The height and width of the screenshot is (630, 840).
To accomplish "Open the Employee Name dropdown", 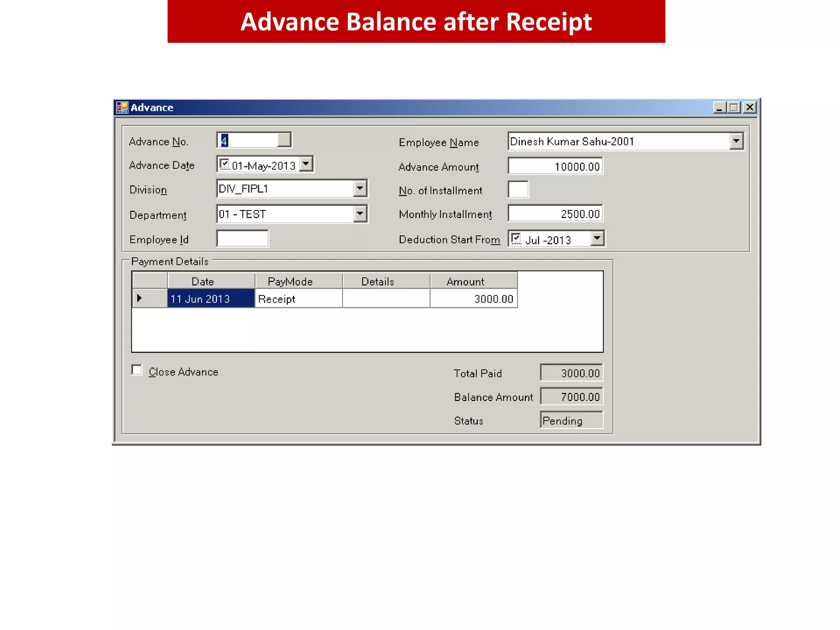I will pyautogui.click(x=736, y=141).
